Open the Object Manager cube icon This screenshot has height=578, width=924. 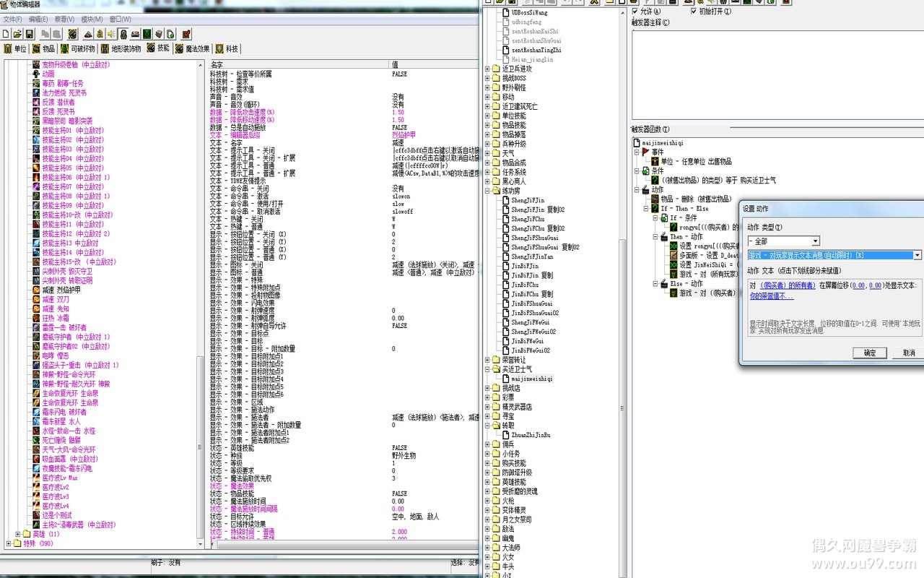point(158,34)
